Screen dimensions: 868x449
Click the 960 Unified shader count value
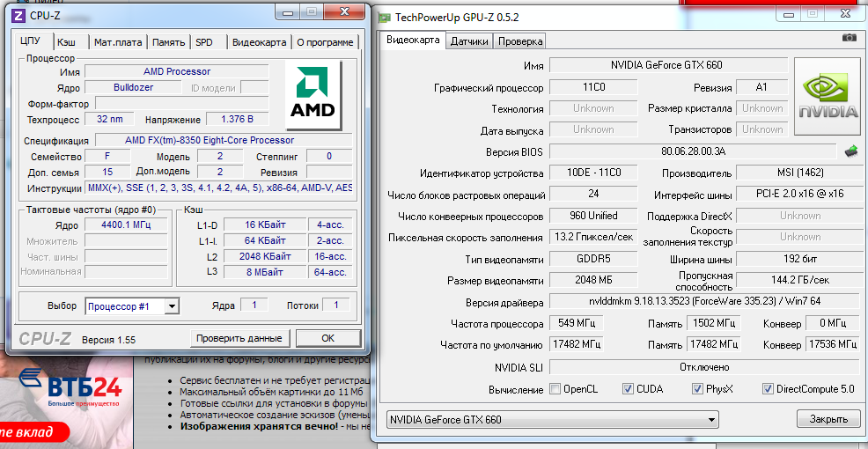(592, 216)
